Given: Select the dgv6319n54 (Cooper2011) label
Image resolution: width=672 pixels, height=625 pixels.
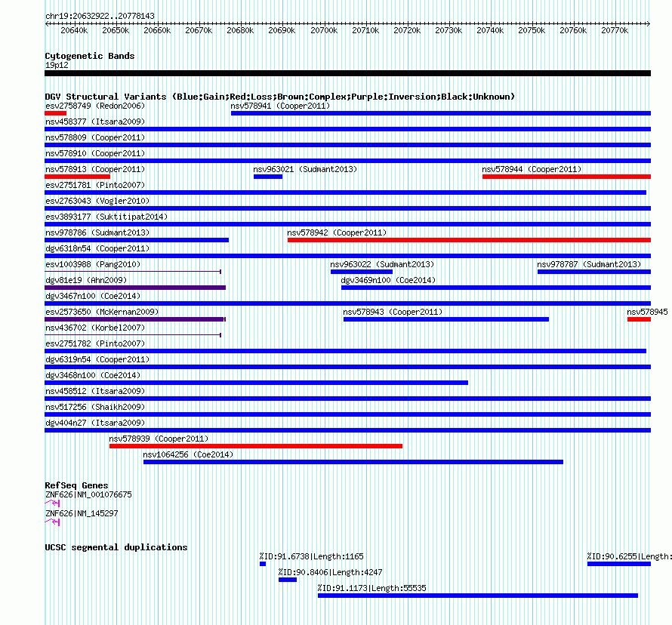Looking at the screenshot, I should tap(97, 359).
